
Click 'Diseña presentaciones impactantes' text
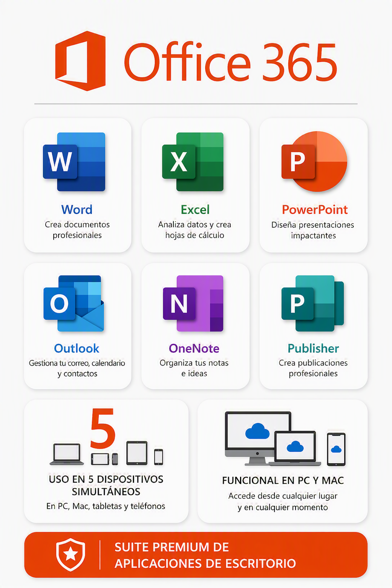(313, 230)
